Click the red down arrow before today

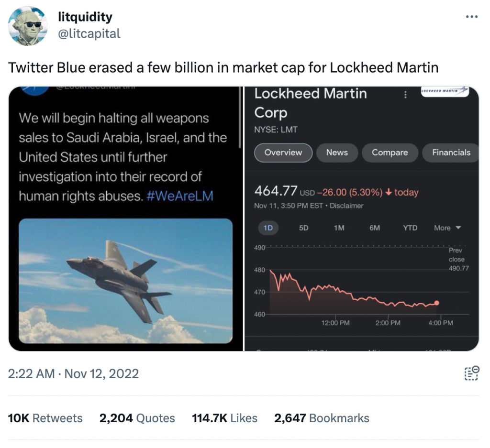click(x=389, y=192)
